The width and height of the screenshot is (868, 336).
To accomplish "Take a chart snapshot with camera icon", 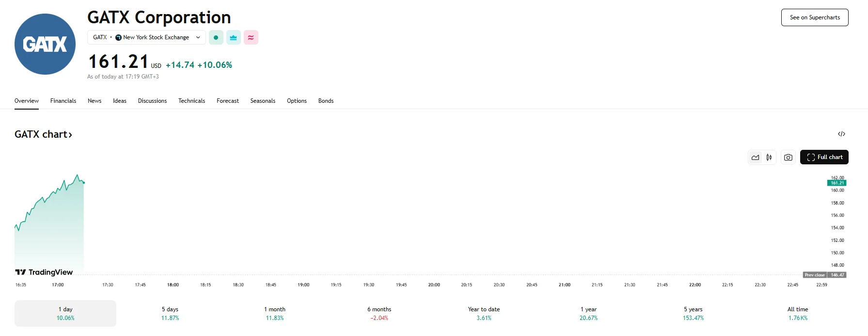I will tap(789, 157).
